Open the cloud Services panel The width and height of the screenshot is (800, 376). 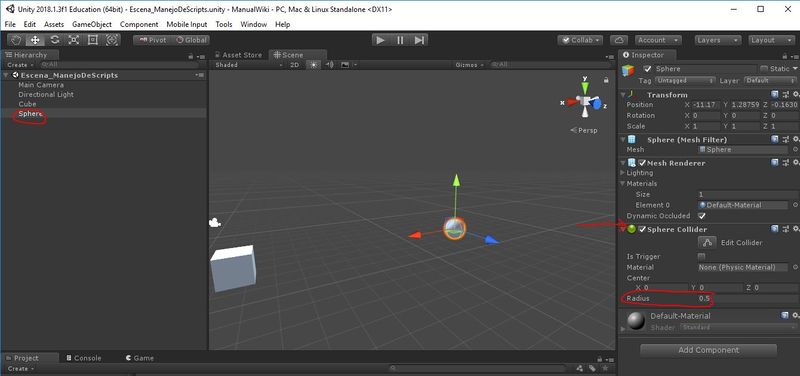point(619,40)
